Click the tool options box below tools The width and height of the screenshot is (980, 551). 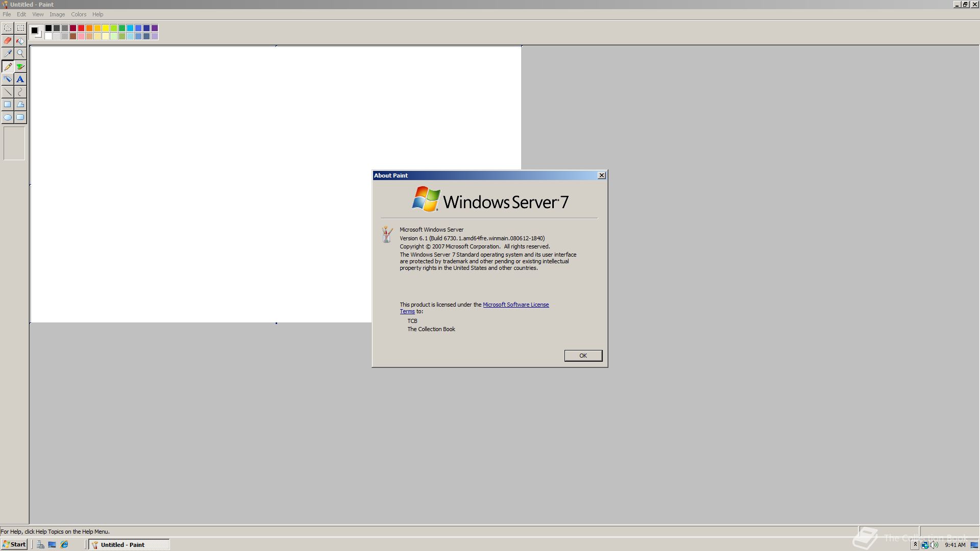click(14, 143)
